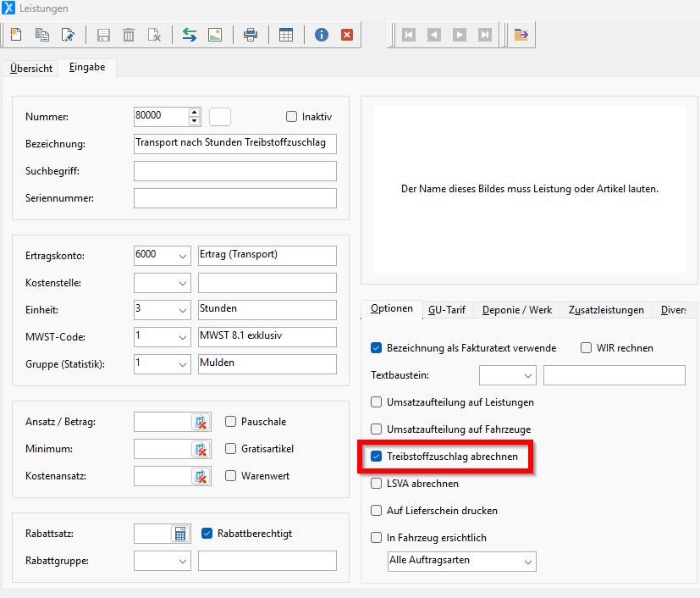Image resolution: width=700 pixels, height=598 pixels.
Task: Click the blue info icon
Action: 322,35
